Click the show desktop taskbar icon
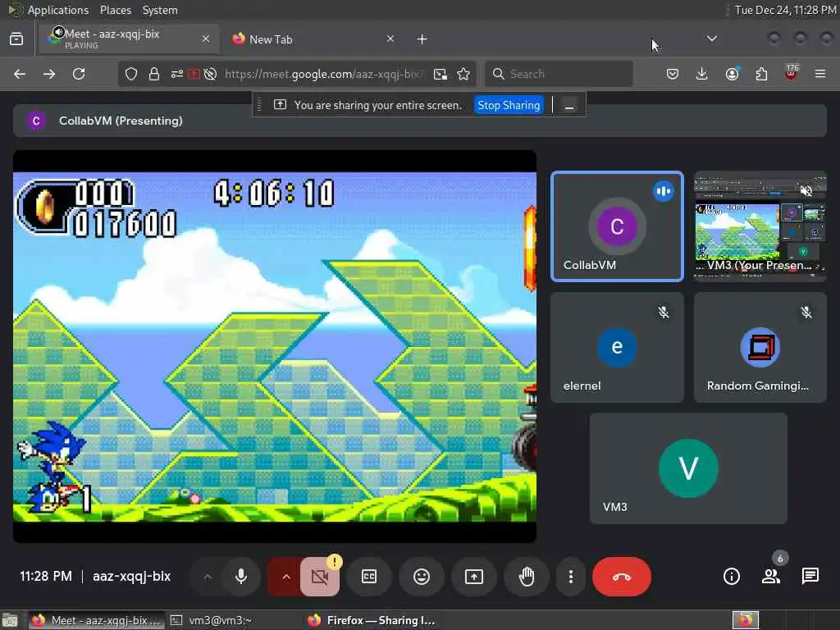The height and width of the screenshot is (630, 840). click(10, 620)
